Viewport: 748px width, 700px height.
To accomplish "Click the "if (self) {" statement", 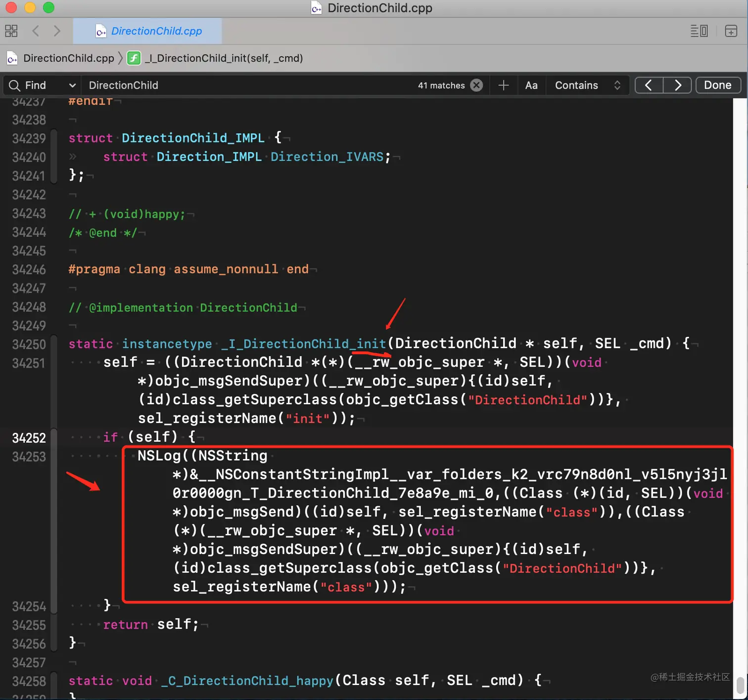I will (x=150, y=437).
